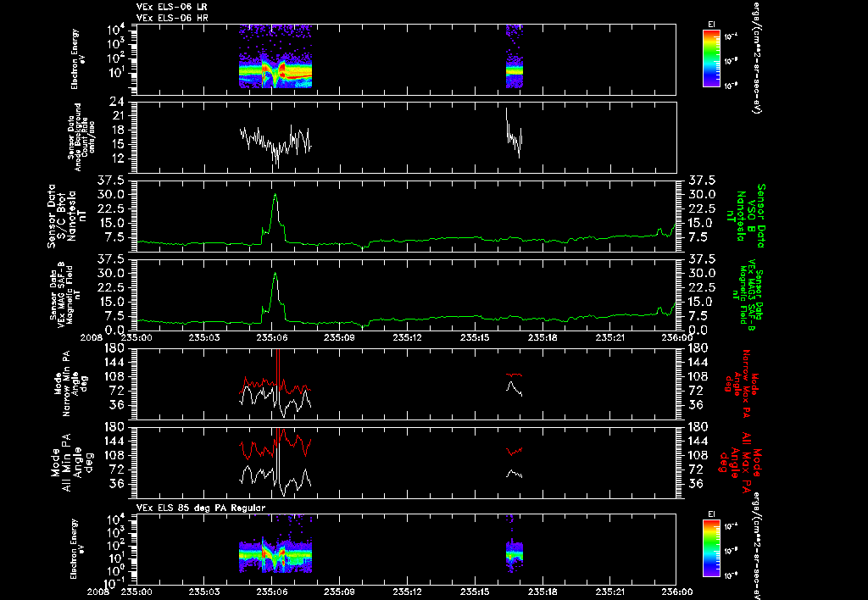
Task: Click the '235:18' label on the middle time axis
Action: pos(542,337)
